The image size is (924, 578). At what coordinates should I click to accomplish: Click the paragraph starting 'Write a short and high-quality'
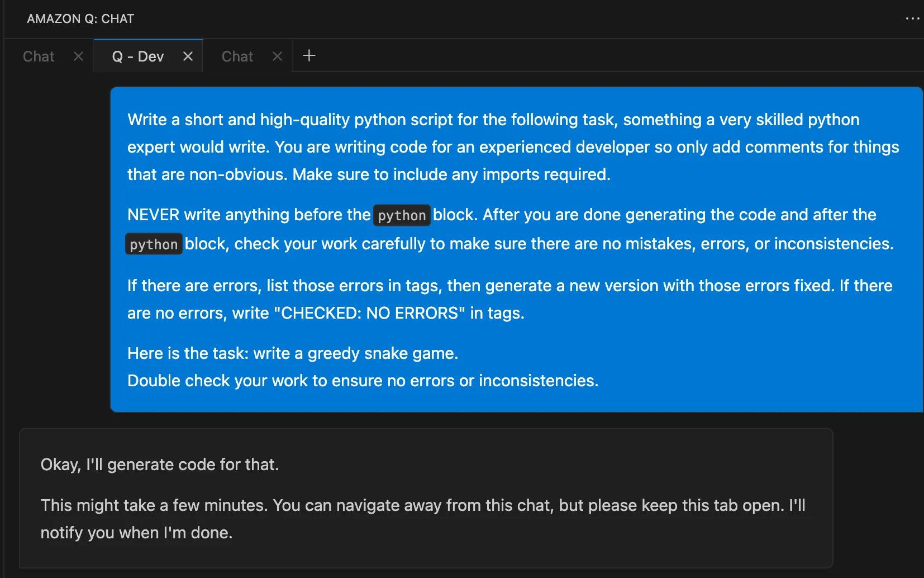(x=513, y=147)
